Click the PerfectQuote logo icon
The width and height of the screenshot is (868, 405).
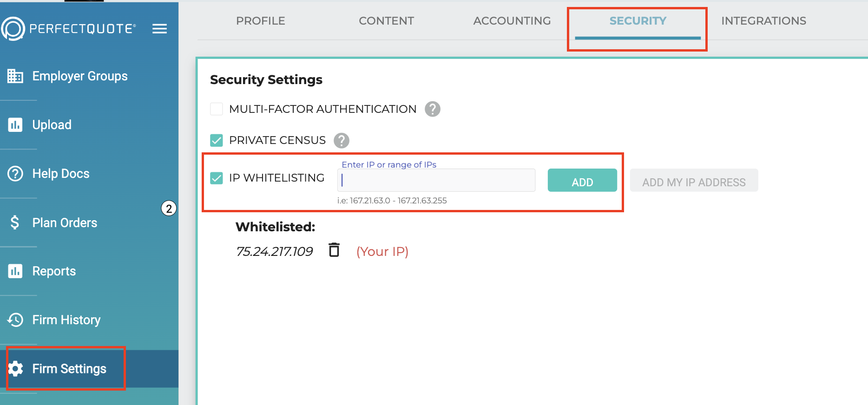point(13,29)
